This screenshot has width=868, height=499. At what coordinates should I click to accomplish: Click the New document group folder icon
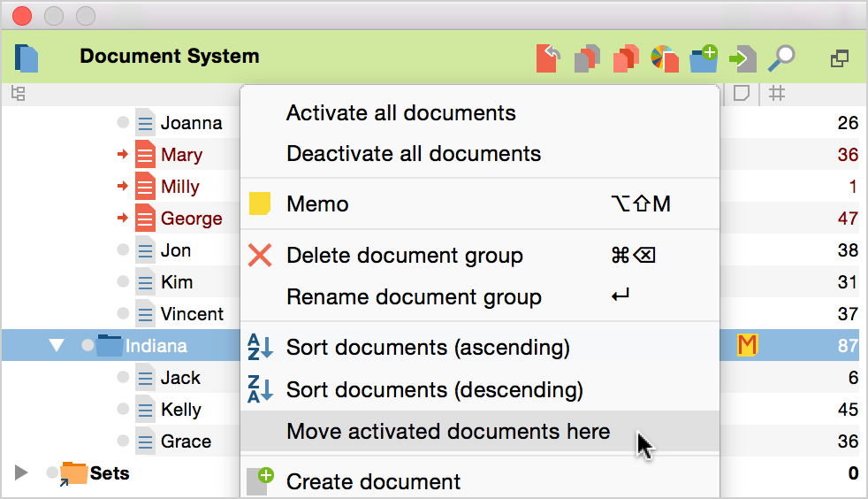(x=704, y=58)
